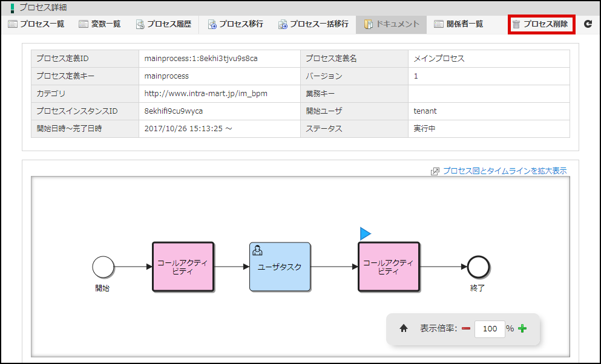Click the プロセスインスタンスID label cell
The height and width of the screenshot is (364, 601).
[x=85, y=111]
